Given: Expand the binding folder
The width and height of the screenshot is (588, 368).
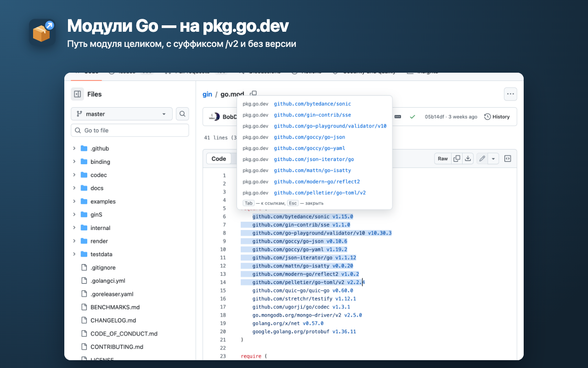Looking at the screenshot, I should pyautogui.click(x=74, y=162).
